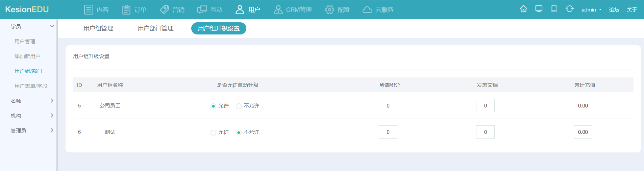Switch to 用户部门管理 tab
The image size is (644, 171).
tap(155, 28)
